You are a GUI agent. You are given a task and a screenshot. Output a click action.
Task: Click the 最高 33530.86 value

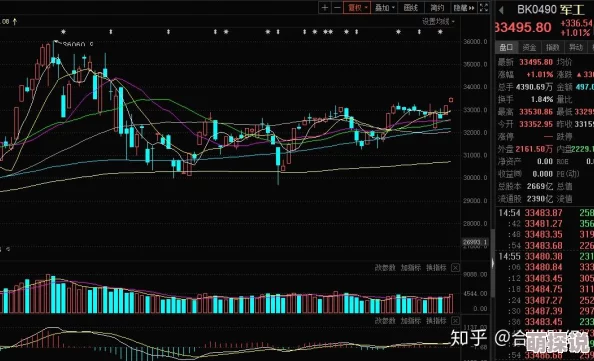536,112
